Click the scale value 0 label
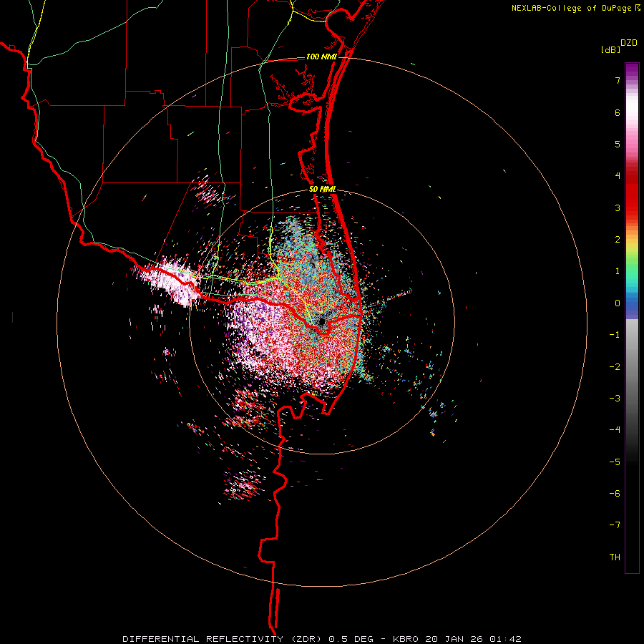 (618, 303)
